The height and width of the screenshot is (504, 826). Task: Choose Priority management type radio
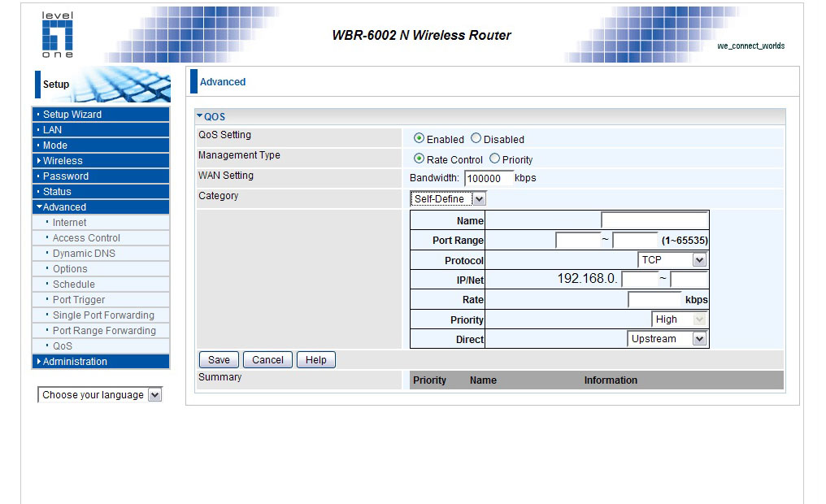click(x=494, y=159)
